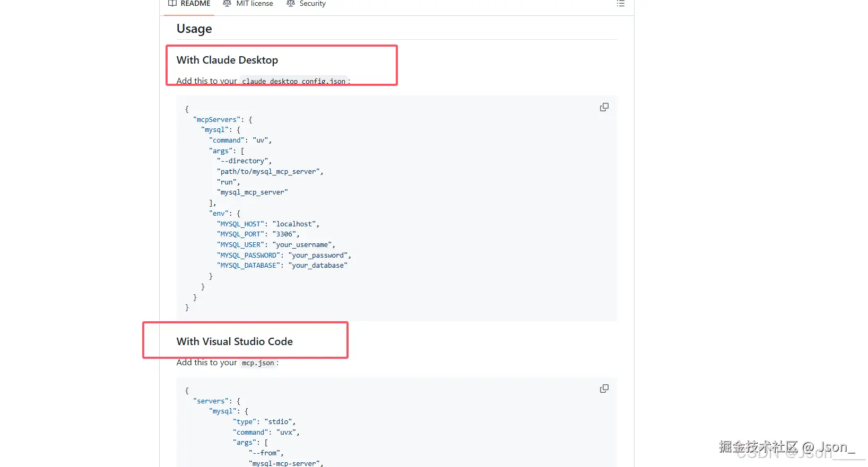Image resolution: width=868 pixels, height=467 pixels.
Task: Click the claude_desktop_config.json inline code
Action: [293, 81]
